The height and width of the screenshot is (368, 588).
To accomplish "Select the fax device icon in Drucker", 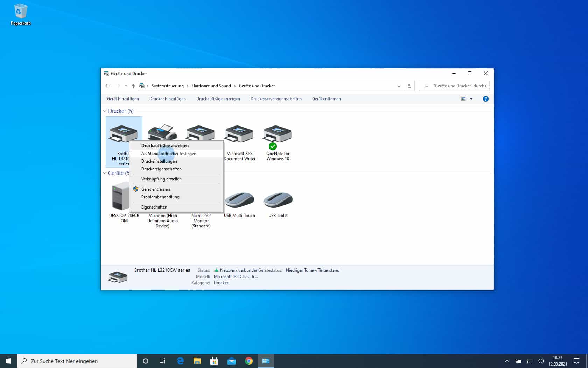I will [162, 132].
